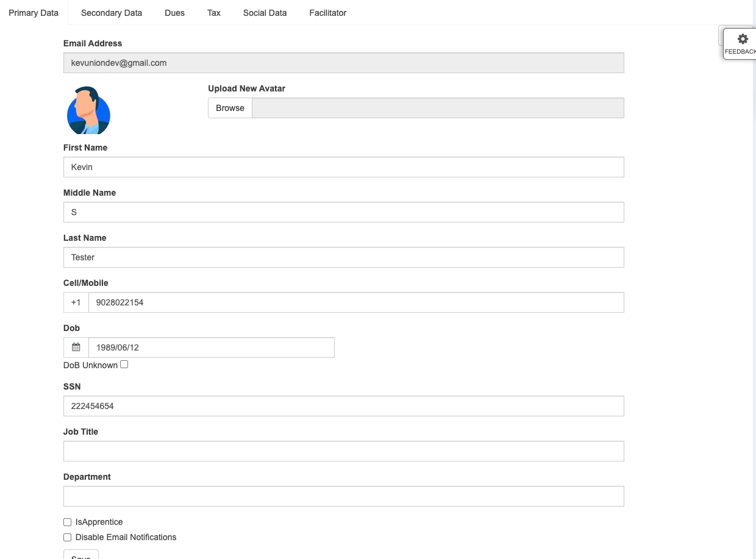
Task: Click the Dob field showing 1989/06/12
Action: (x=211, y=347)
